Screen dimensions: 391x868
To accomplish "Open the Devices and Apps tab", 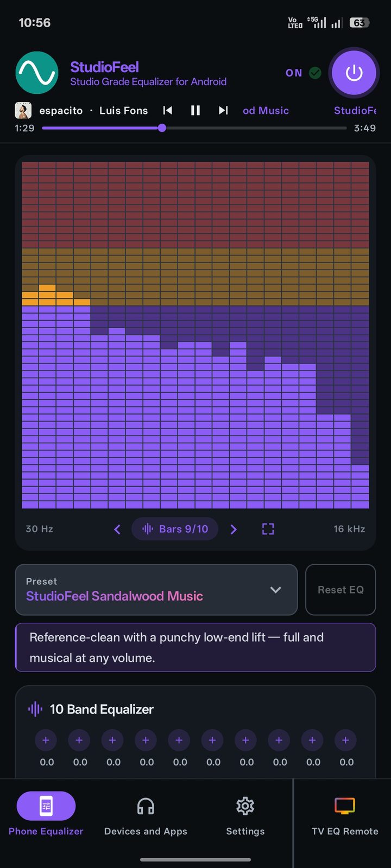I will point(146,814).
